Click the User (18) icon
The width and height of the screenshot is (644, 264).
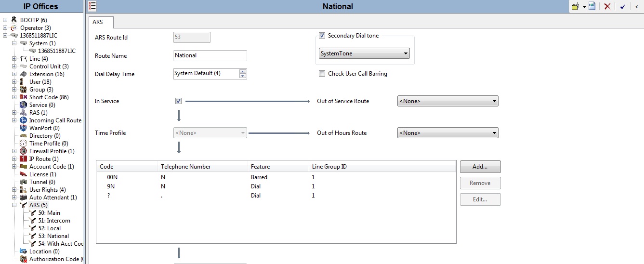tap(23, 82)
